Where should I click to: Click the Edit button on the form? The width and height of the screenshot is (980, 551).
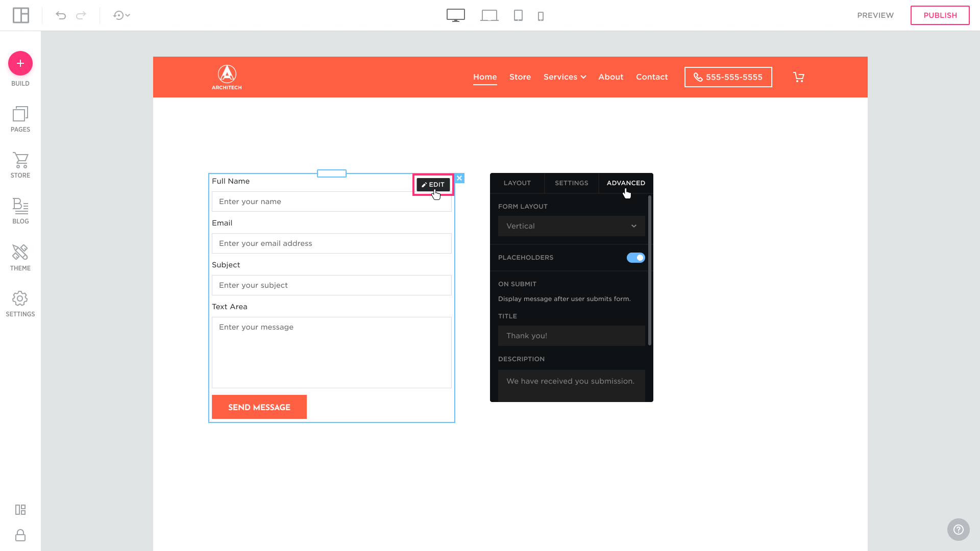[433, 185]
